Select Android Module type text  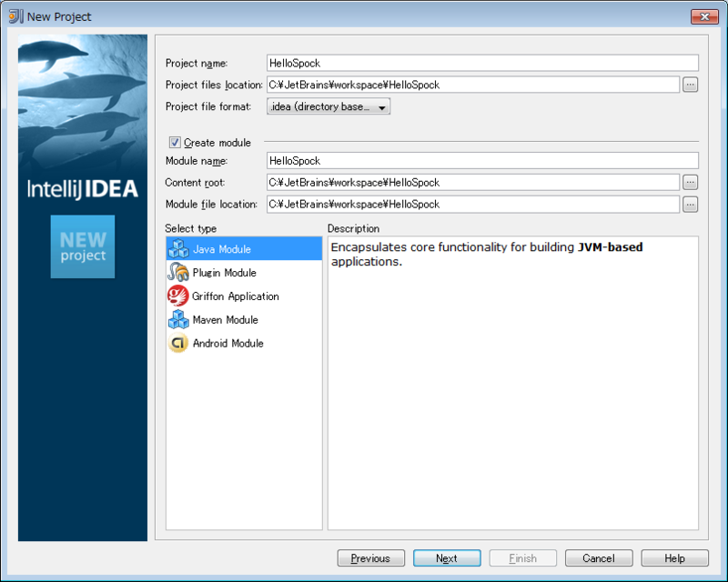(228, 344)
